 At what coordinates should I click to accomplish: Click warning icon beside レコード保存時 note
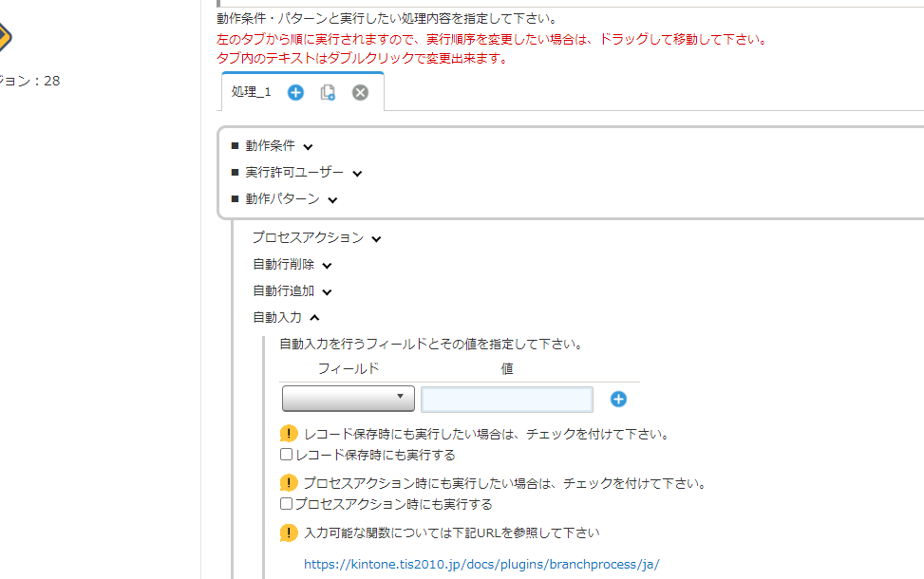pyautogui.click(x=289, y=434)
